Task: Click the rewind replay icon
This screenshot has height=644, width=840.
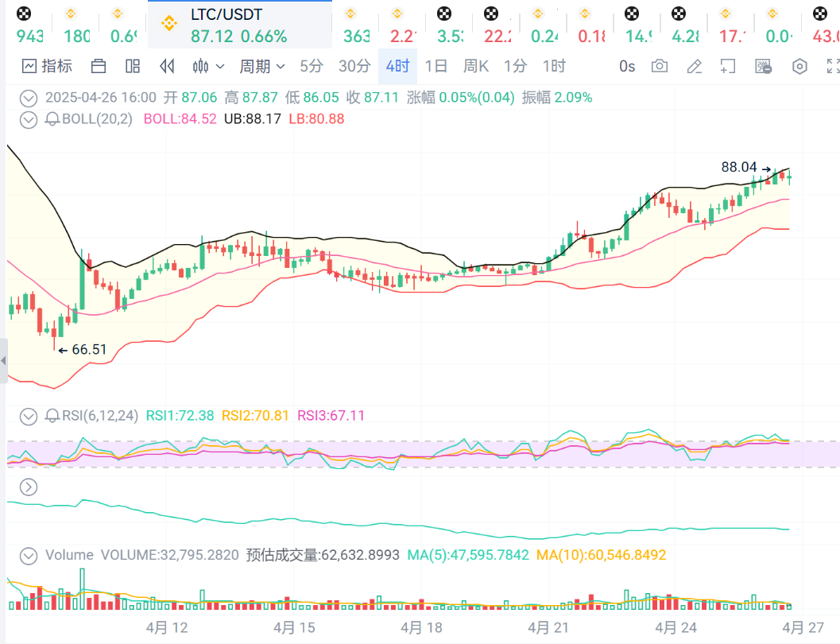Action: pos(167,66)
